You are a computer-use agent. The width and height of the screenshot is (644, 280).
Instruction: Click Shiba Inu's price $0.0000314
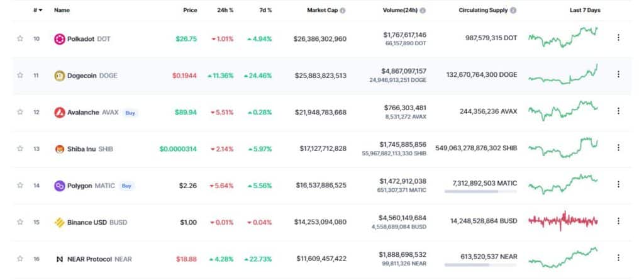tap(178, 149)
